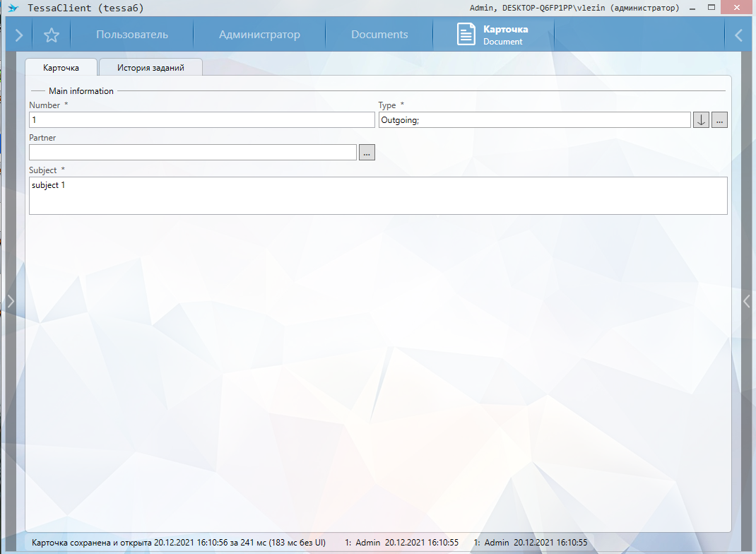756x554 pixels.
Task: Click the Type field containing Outgoing
Action: [534, 120]
